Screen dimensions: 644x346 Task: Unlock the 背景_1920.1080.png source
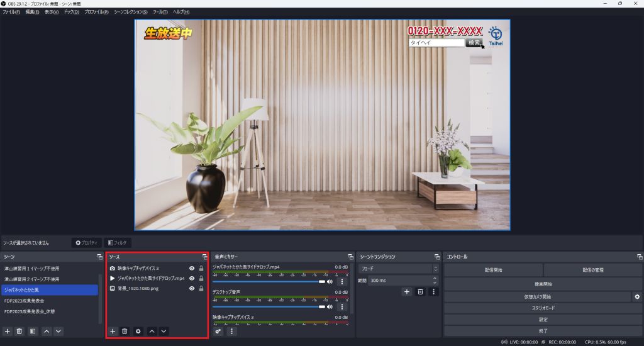pos(201,289)
